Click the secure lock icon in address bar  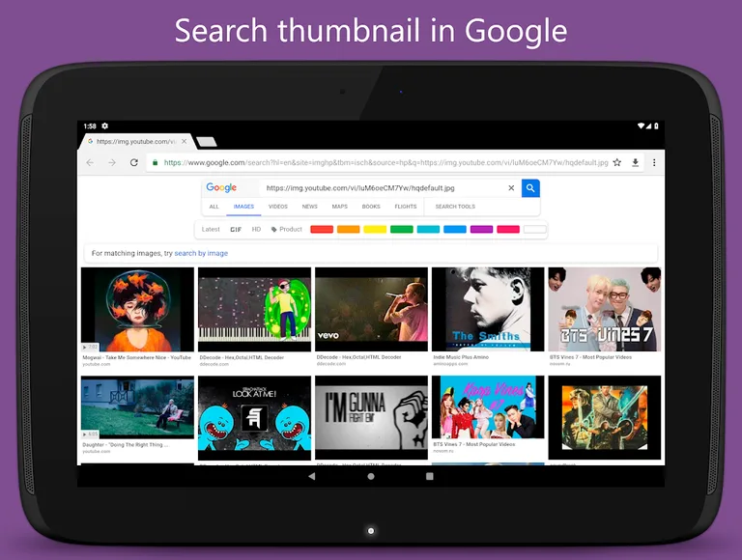coord(155,163)
